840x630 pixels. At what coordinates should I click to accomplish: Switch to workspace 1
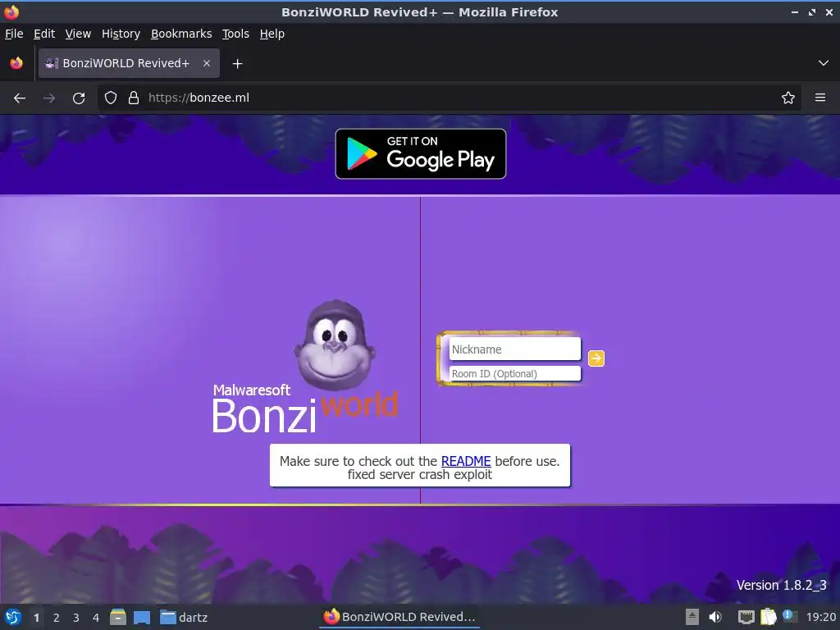pos(36,618)
